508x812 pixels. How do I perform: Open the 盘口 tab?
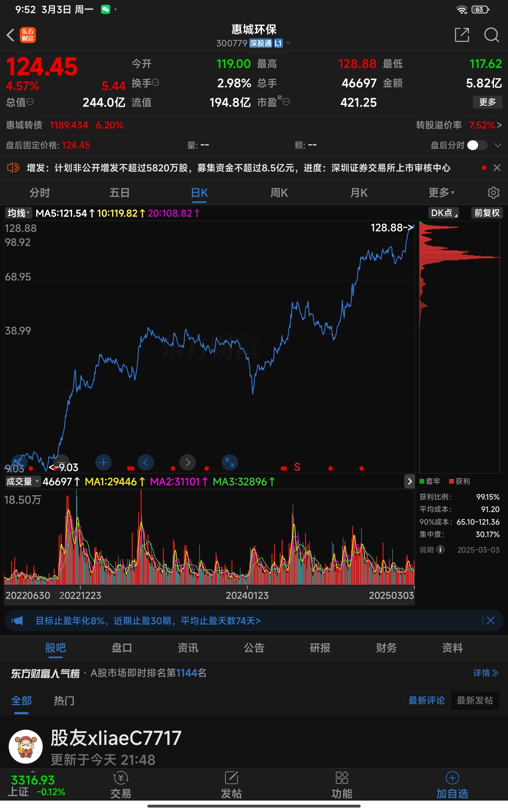click(x=122, y=648)
